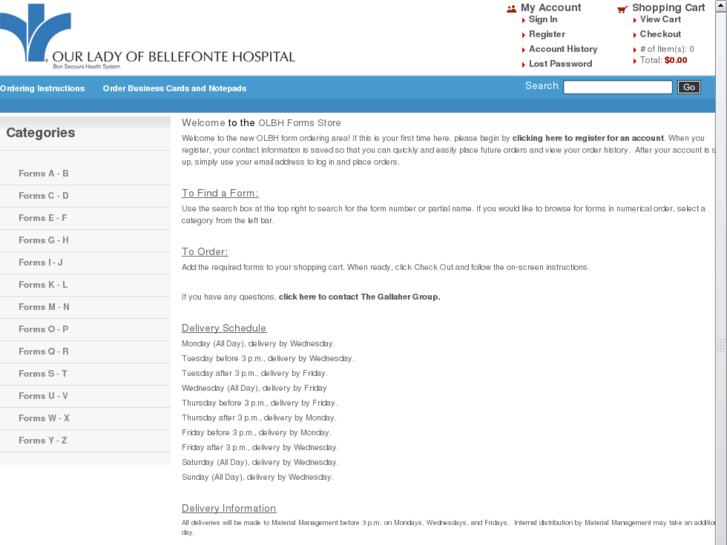Click 'click here to contact The Gallaher Group'

tap(359, 297)
